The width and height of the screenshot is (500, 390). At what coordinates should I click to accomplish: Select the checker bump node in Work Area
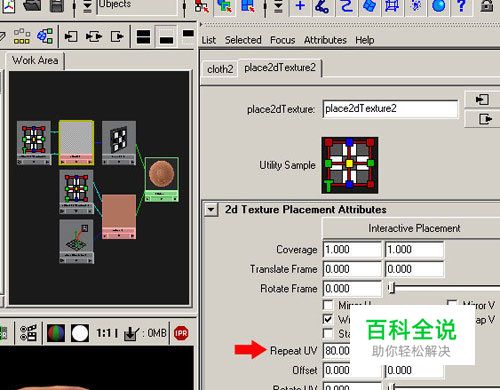click(x=119, y=143)
